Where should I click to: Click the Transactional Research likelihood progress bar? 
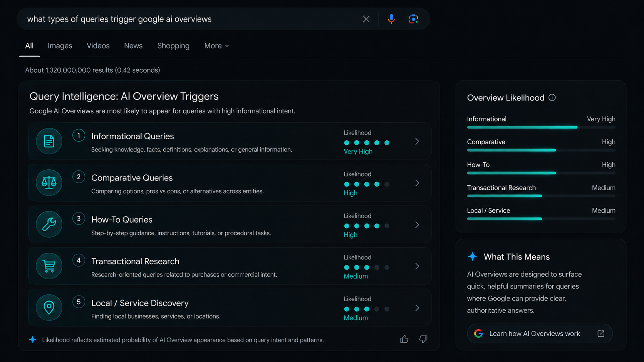pos(541,196)
